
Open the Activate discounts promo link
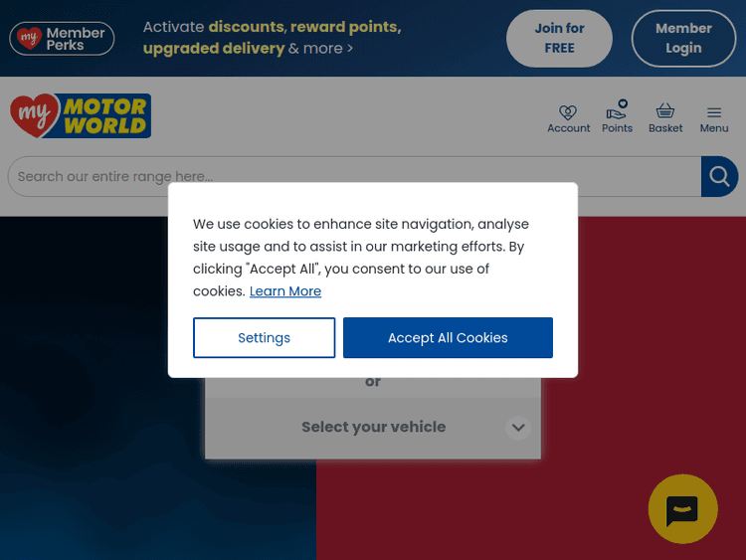coord(273,38)
